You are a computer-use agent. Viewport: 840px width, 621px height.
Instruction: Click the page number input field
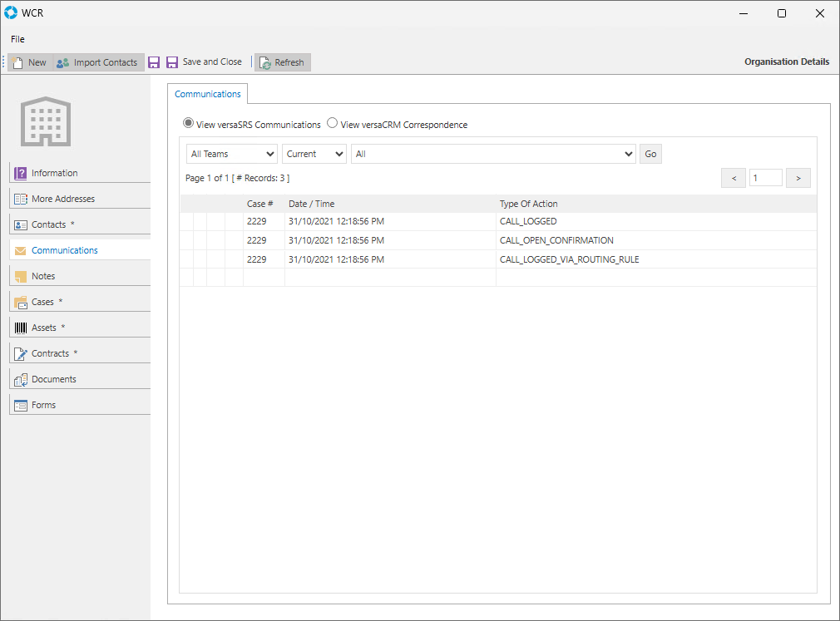[x=765, y=178]
